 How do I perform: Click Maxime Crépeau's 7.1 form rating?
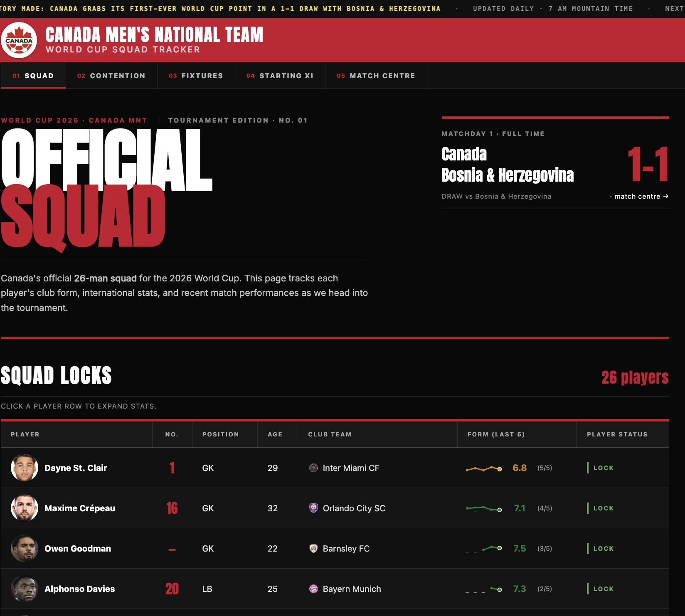pyautogui.click(x=520, y=508)
